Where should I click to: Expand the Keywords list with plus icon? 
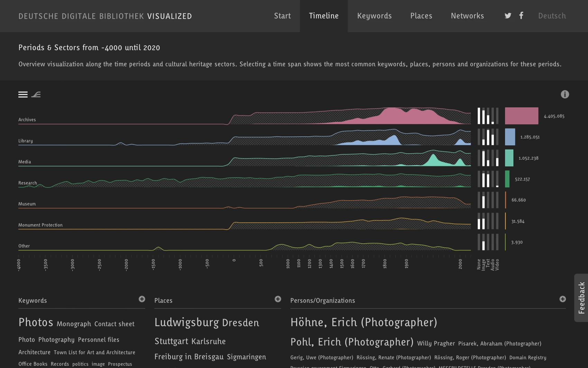[142, 299]
